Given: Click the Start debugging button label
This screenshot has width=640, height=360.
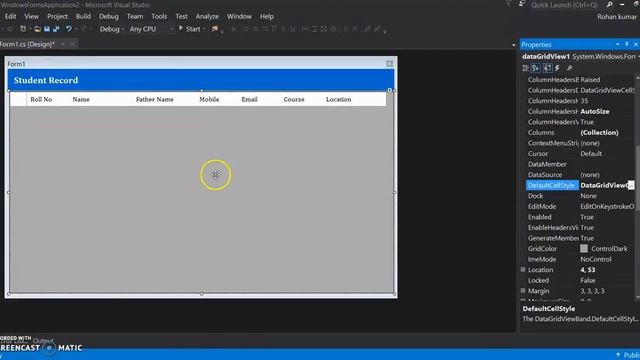Looking at the screenshot, I should pos(193,29).
